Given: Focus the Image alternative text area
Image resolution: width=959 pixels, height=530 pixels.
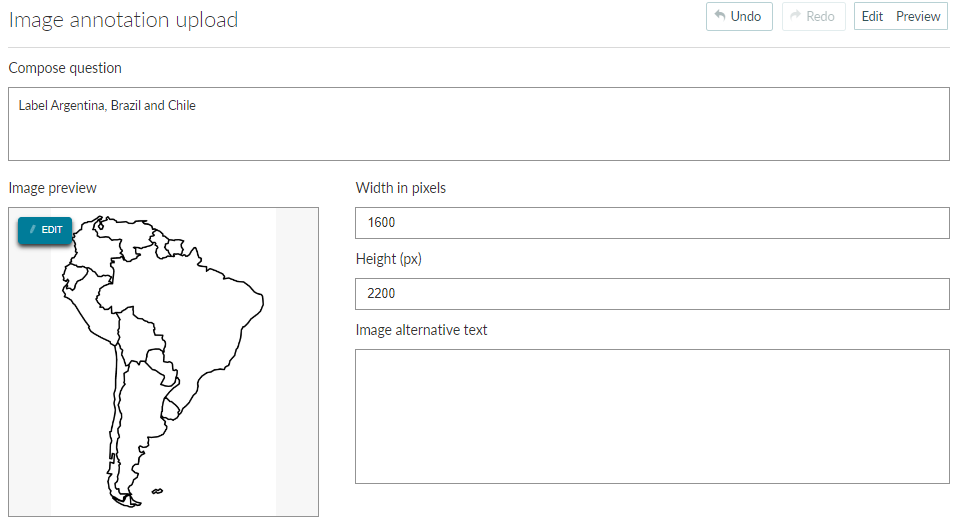Looking at the screenshot, I should [x=652, y=416].
